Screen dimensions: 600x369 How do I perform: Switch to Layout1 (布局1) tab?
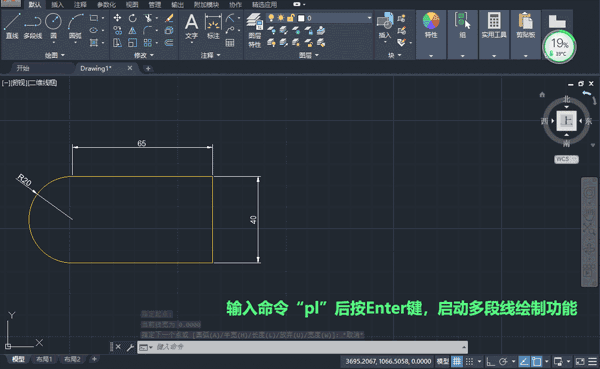[x=44, y=359]
